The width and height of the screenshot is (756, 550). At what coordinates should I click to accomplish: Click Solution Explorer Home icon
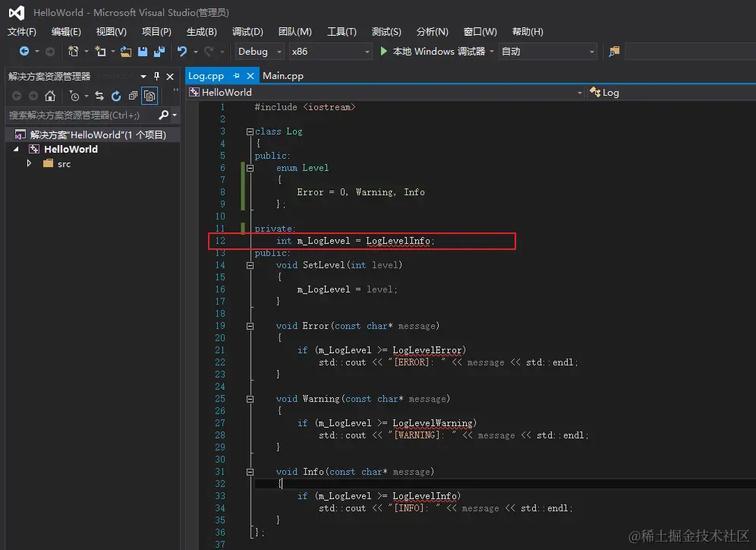pyautogui.click(x=50, y=96)
